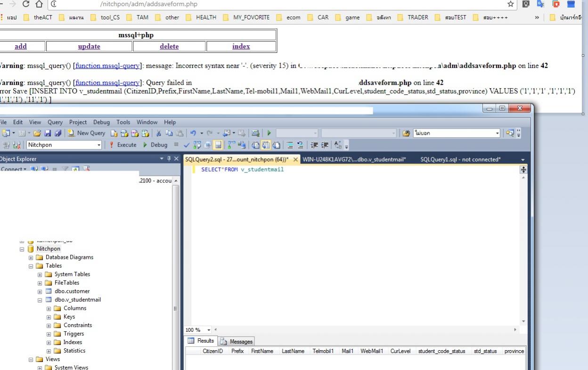The height and width of the screenshot is (370, 588).
Task: Click the query editor vertical scrollbar
Action: point(523,245)
